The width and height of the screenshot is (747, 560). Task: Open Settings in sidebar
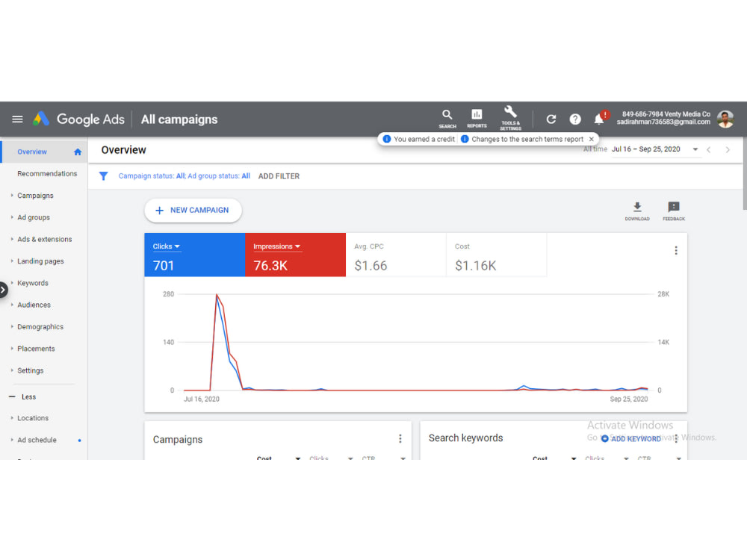[x=30, y=371]
